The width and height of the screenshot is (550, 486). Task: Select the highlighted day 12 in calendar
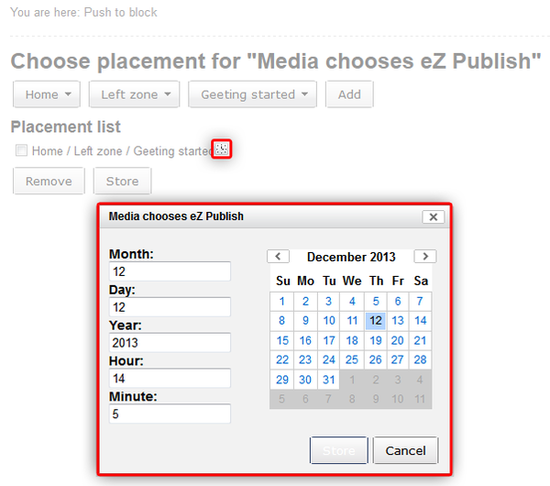(375, 320)
